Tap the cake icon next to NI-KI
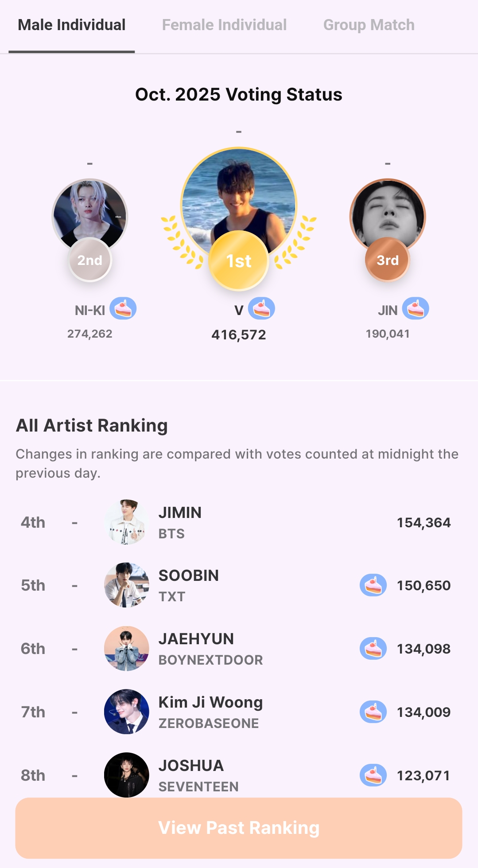 [x=123, y=309]
